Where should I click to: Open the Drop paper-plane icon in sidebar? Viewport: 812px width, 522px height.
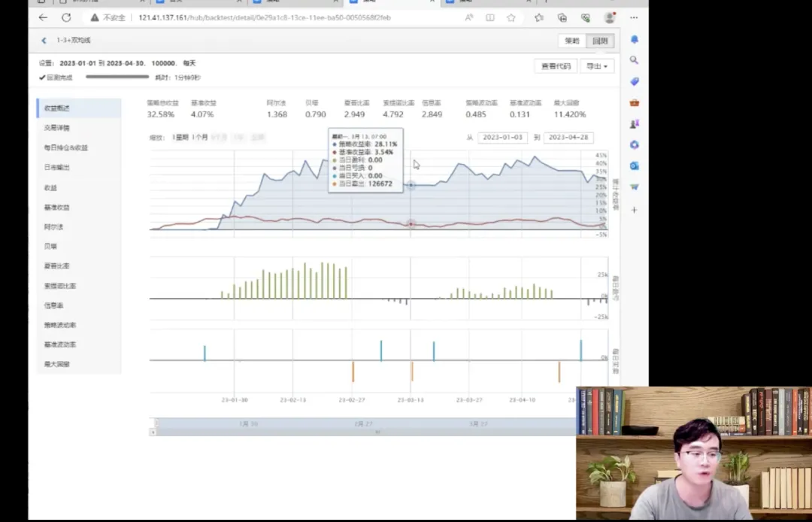coord(635,187)
